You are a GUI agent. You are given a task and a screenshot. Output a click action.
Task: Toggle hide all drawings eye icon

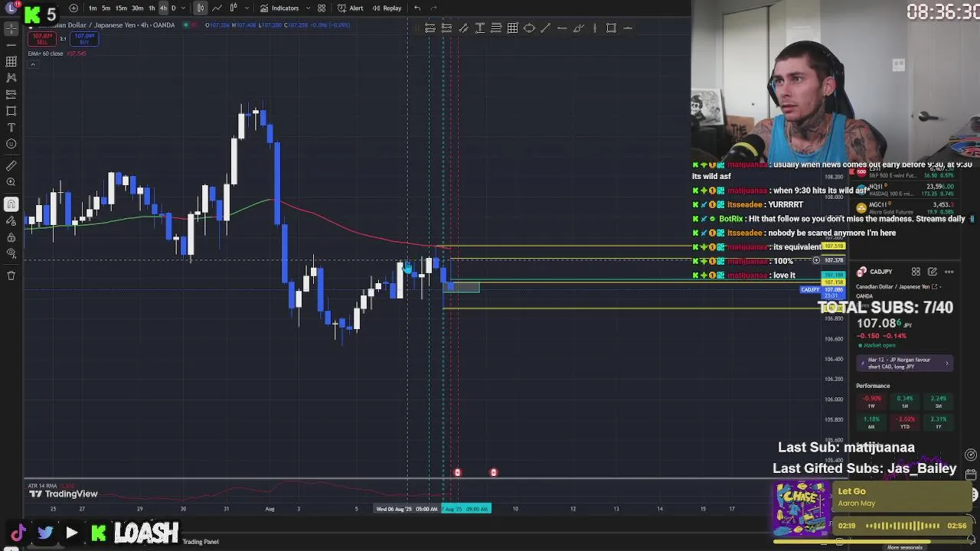pyautogui.click(x=11, y=253)
